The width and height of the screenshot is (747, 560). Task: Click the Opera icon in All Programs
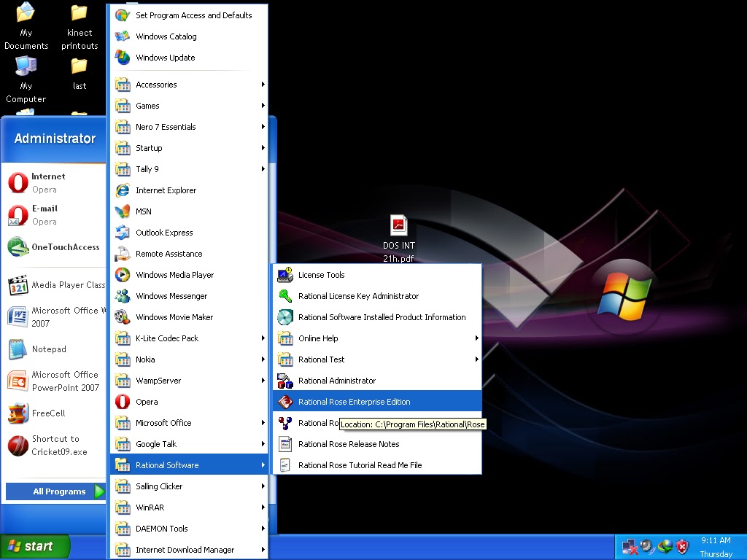pyautogui.click(x=123, y=402)
